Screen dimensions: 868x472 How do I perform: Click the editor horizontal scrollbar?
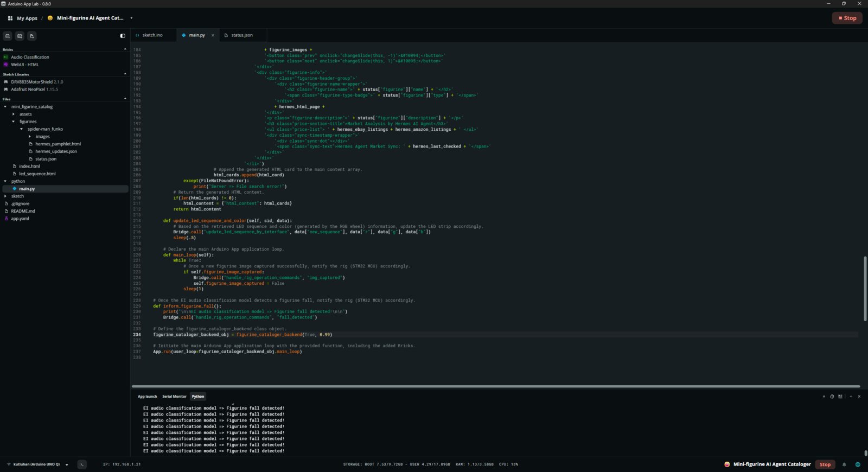pyautogui.click(x=496, y=386)
